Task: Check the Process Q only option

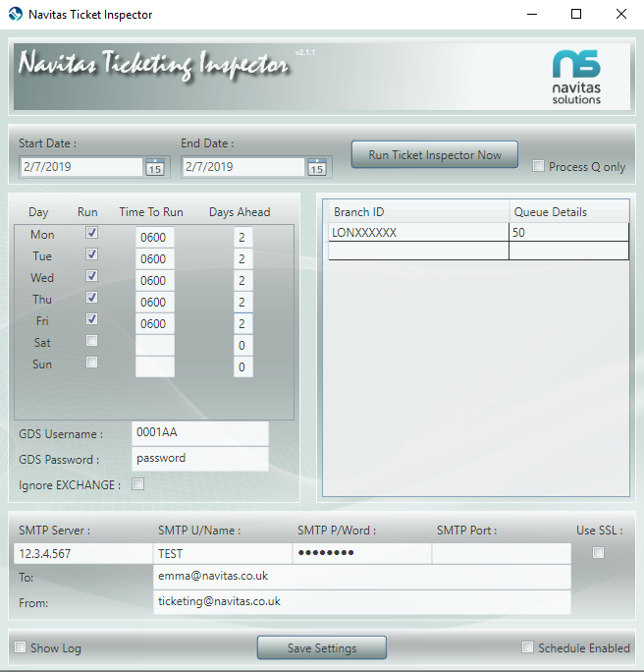Action: (x=538, y=165)
